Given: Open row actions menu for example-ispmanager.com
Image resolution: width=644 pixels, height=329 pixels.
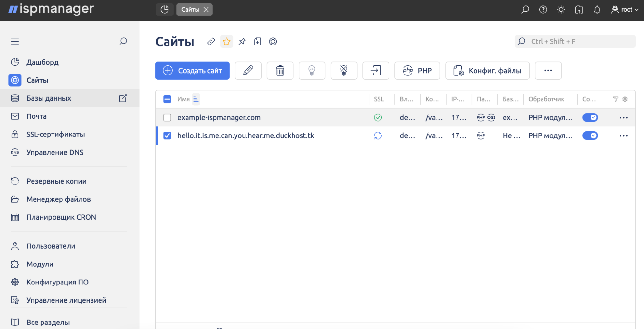Looking at the screenshot, I should click(x=623, y=118).
